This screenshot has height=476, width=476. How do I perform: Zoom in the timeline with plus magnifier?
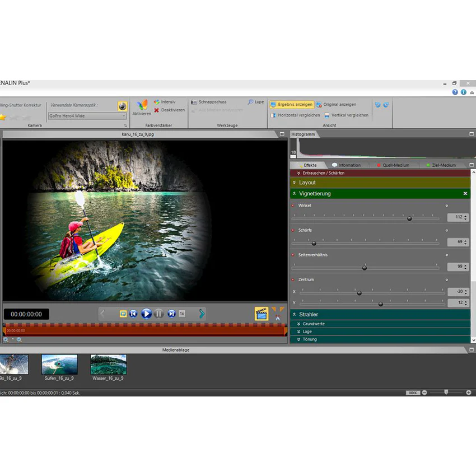[x=6, y=340]
